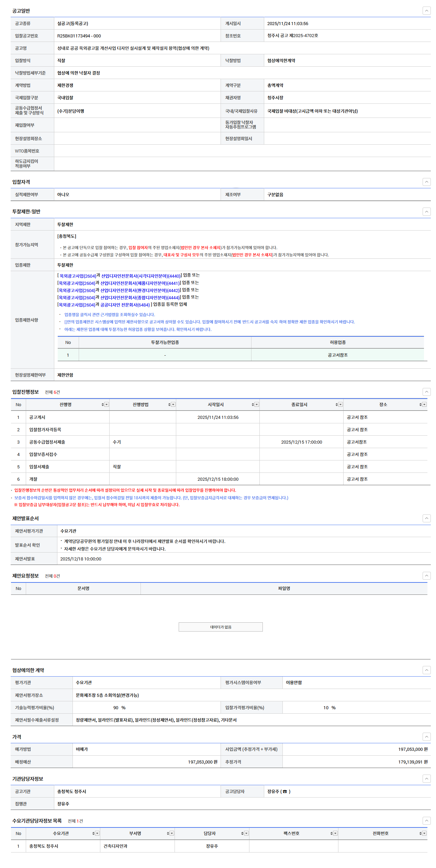The width and height of the screenshot is (436, 868).
Task: Open the 시각디자인분야(4440) industry link
Action: (141, 276)
